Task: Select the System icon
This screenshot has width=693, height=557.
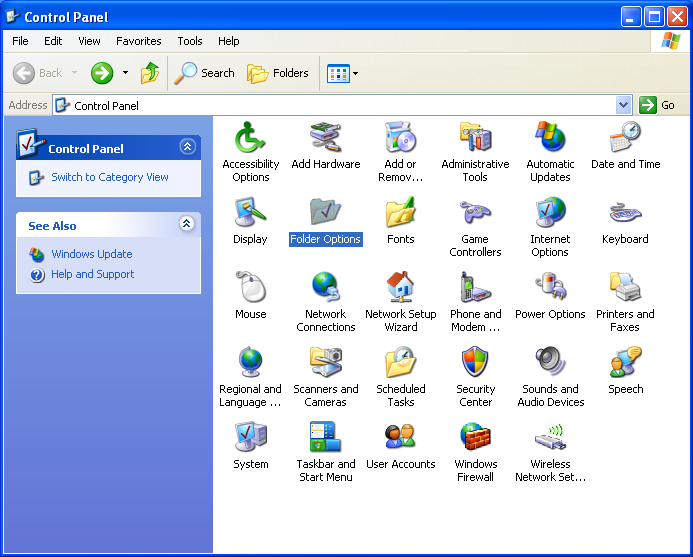Action: [x=250, y=437]
